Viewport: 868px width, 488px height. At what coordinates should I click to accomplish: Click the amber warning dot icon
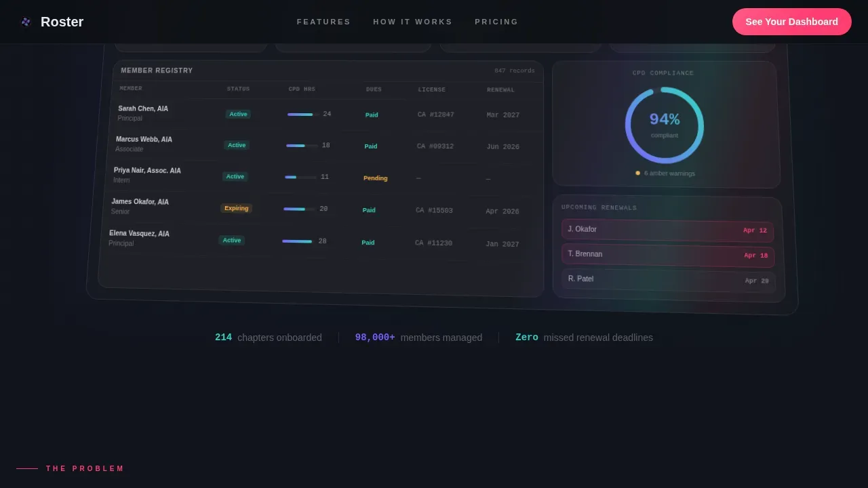tap(638, 173)
